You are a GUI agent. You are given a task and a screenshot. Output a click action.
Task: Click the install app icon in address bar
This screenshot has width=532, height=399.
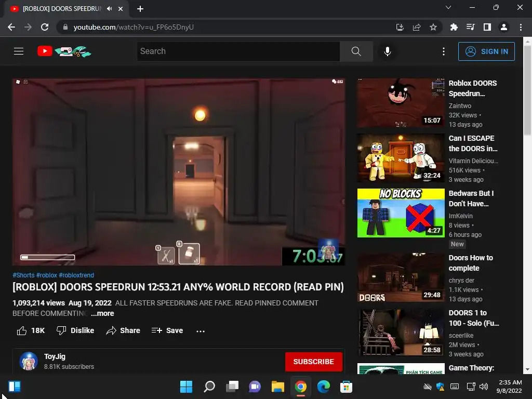400,27
